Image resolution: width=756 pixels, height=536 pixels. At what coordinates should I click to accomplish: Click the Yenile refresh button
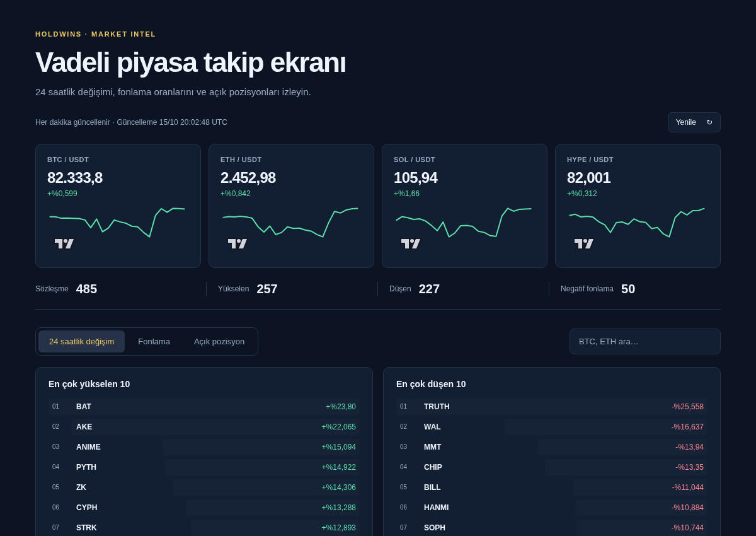point(694,122)
